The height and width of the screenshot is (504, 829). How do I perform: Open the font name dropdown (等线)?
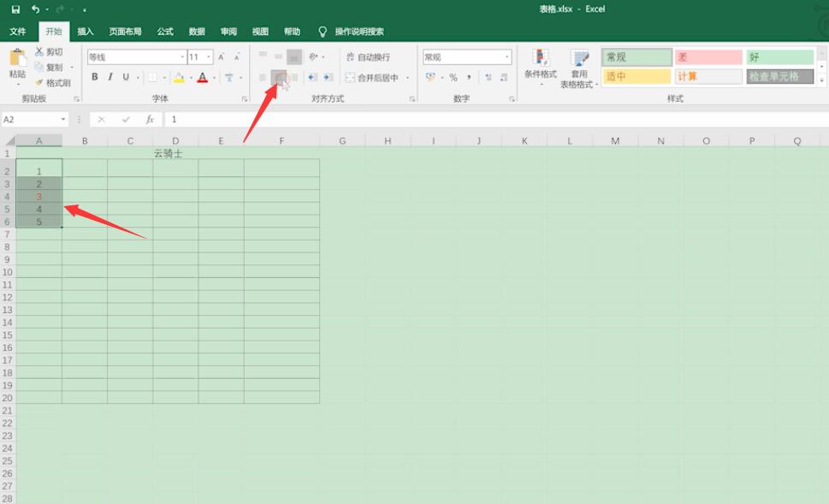click(182, 56)
